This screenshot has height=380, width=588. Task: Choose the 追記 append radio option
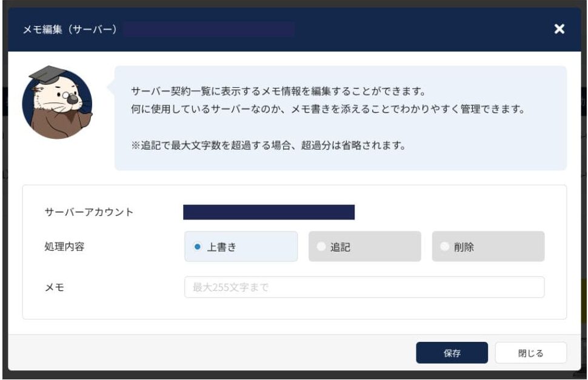(x=321, y=247)
